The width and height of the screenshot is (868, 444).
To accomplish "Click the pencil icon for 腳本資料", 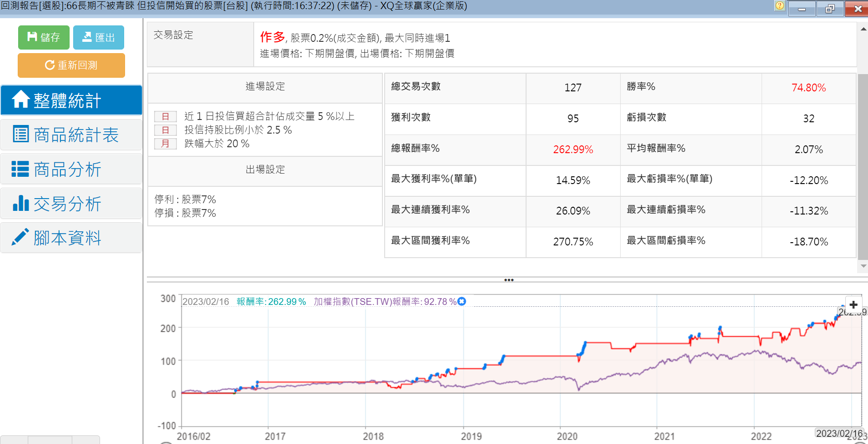I will coord(20,237).
